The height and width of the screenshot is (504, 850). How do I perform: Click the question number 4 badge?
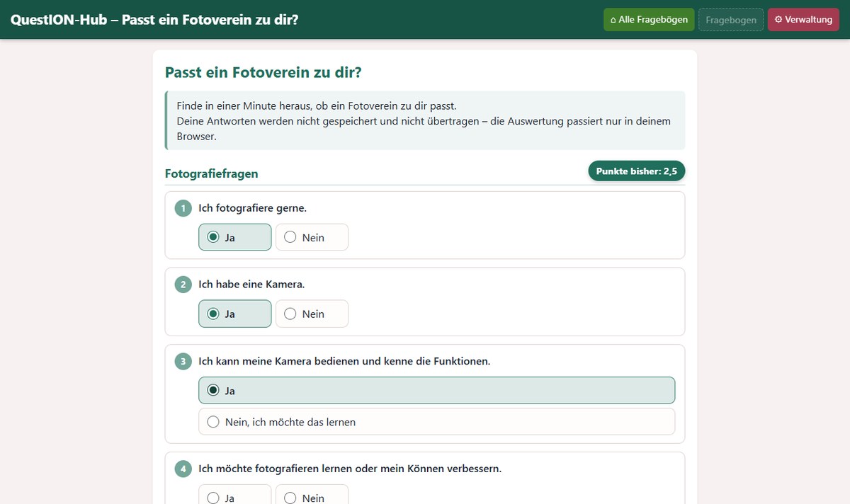pyautogui.click(x=183, y=469)
